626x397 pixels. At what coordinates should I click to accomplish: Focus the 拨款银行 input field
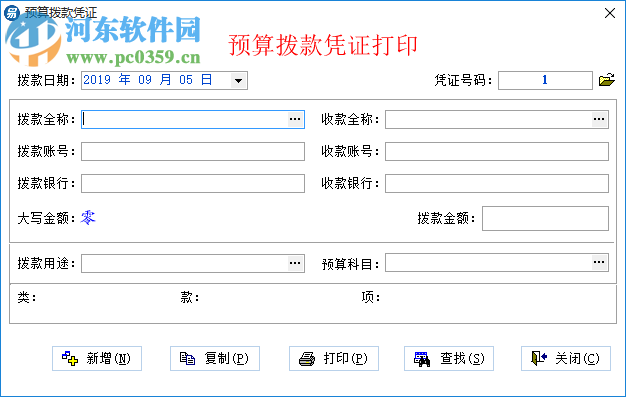(193, 183)
